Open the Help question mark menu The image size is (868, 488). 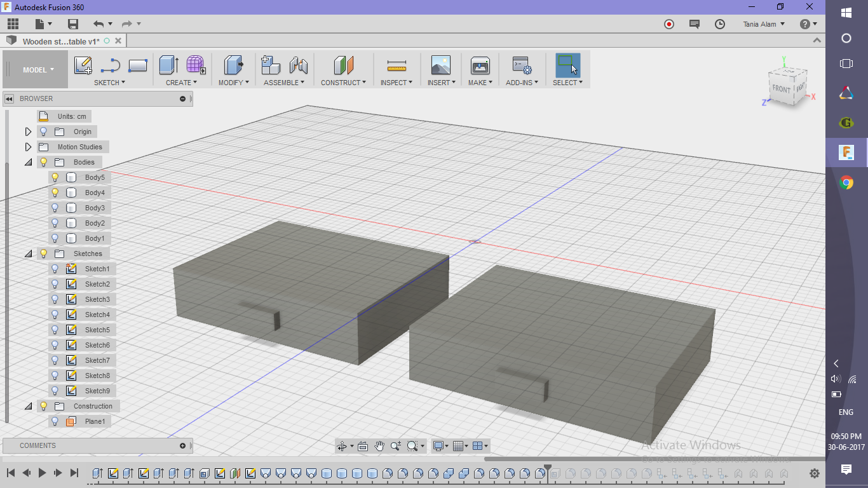(x=808, y=24)
